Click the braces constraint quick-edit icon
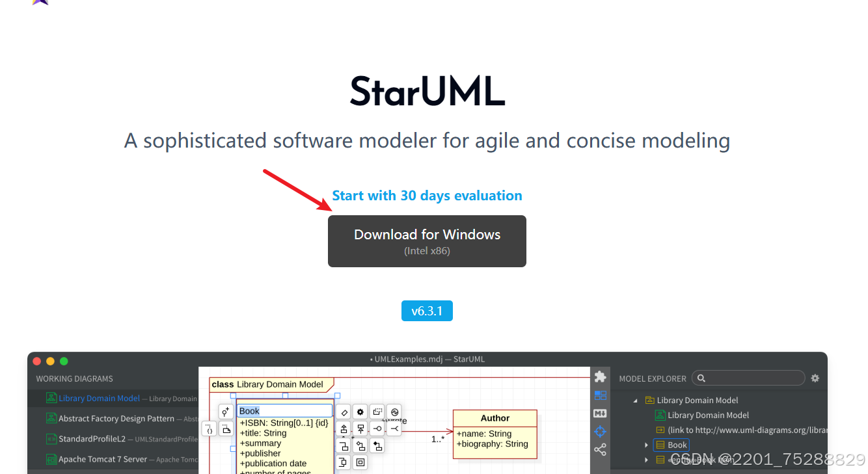Image resolution: width=868 pixels, height=474 pixels. [x=210, y=428]
